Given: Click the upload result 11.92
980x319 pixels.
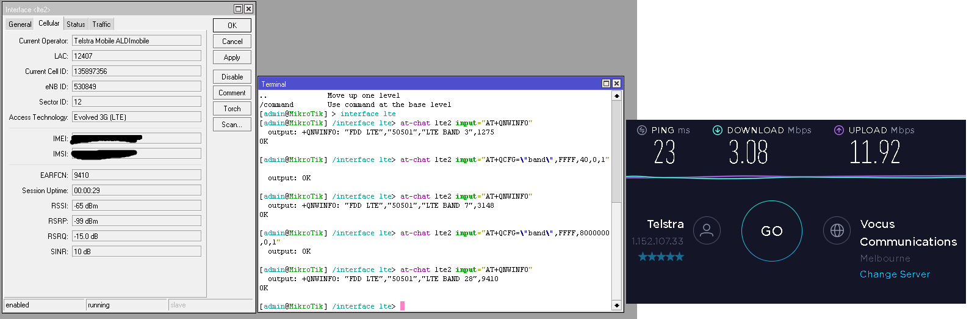Looking at the screenshot, I should [x=875, y=152].
